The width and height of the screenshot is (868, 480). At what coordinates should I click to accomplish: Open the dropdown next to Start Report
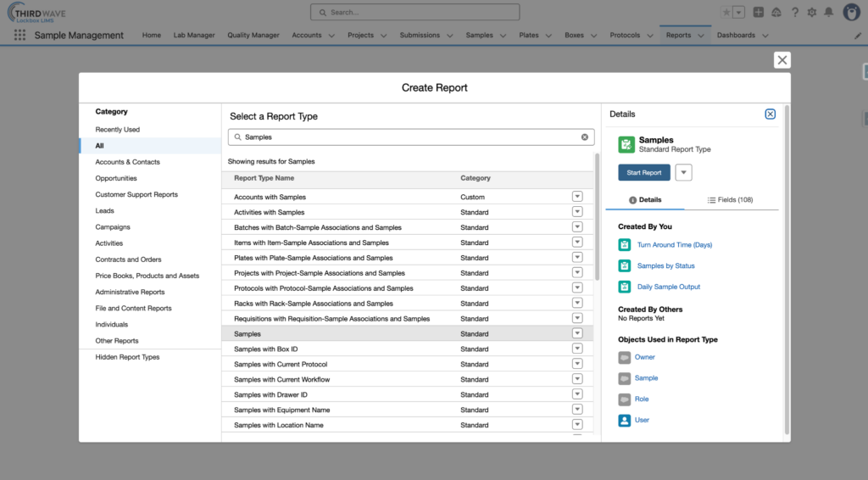tap(684, 172)
